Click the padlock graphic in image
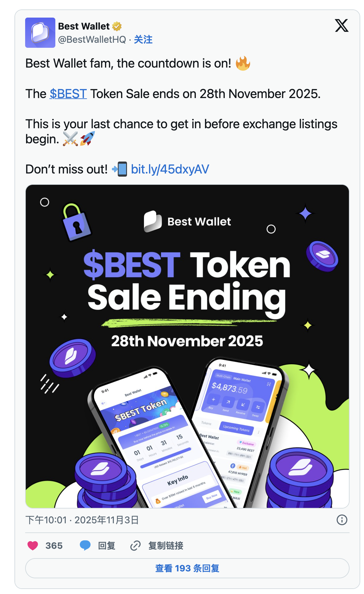The image size is (364, 594). point(76,223)
